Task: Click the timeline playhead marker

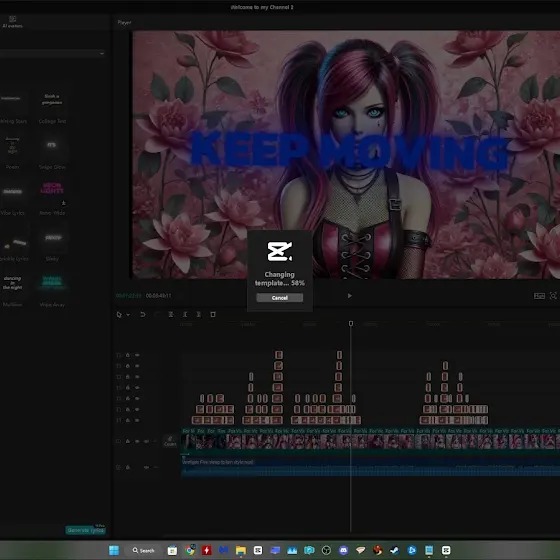Action: click(351, 323)
